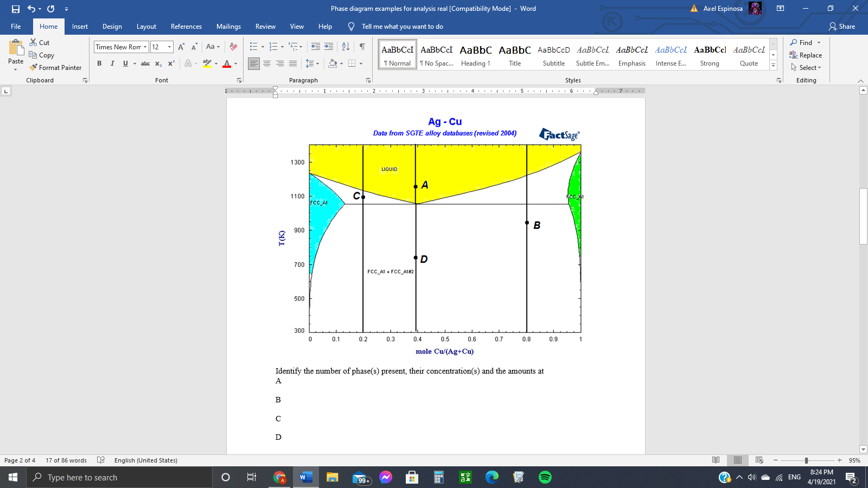The width and height of the screenshot is (868, 488).
Task: Switch to Web Layout view icon
Action: pos(759,460)
